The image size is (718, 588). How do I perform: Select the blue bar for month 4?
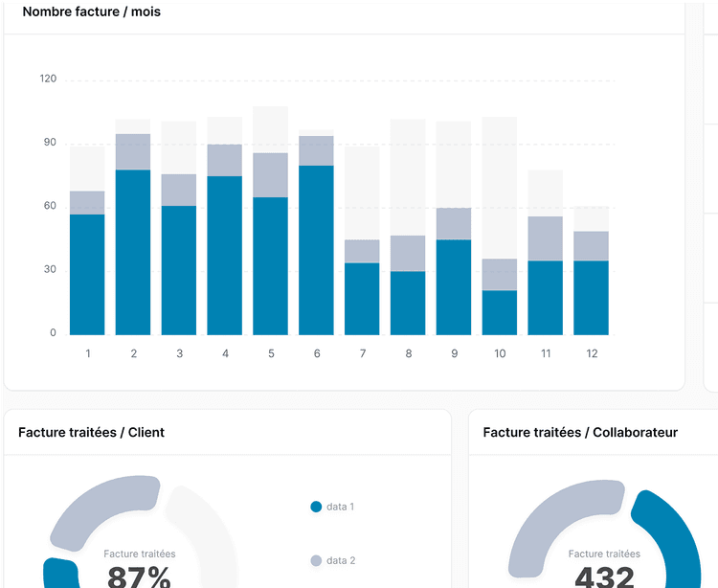tap(225, 256)
